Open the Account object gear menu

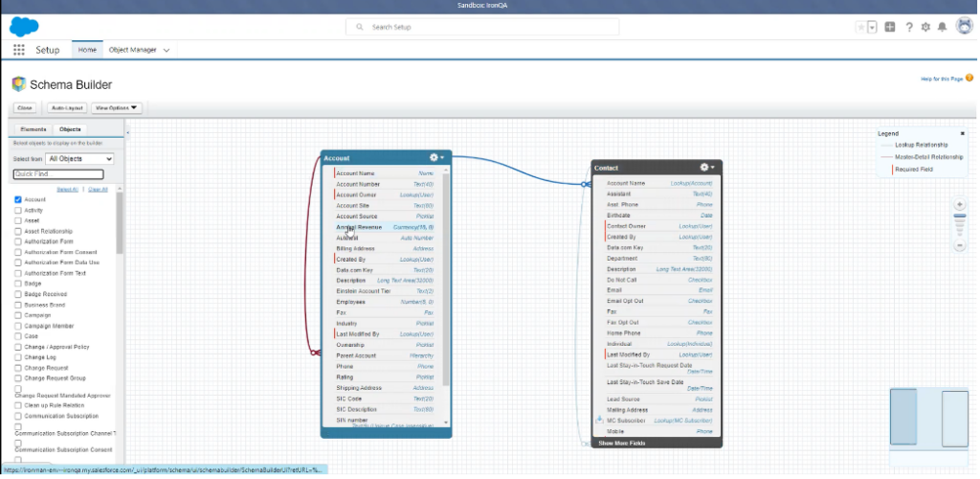pyautogui.click(x=436, y=157)
